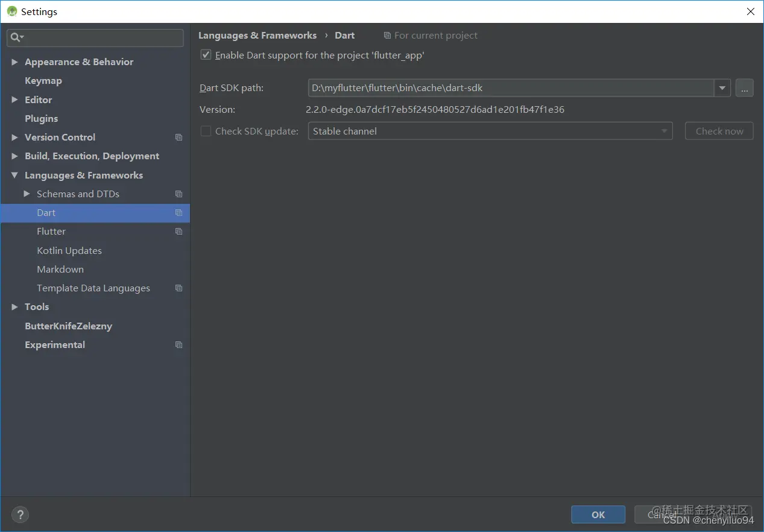764x532 pixels.
Task: Select Experimental settings page
Action: tap(55, 345)
